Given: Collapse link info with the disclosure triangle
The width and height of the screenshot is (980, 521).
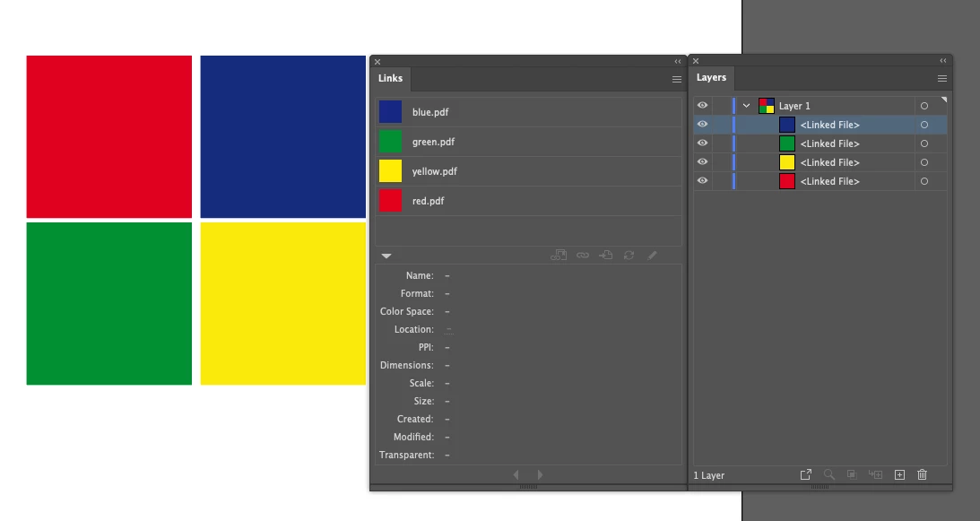Looking at the screenshot, I should 386,256.
